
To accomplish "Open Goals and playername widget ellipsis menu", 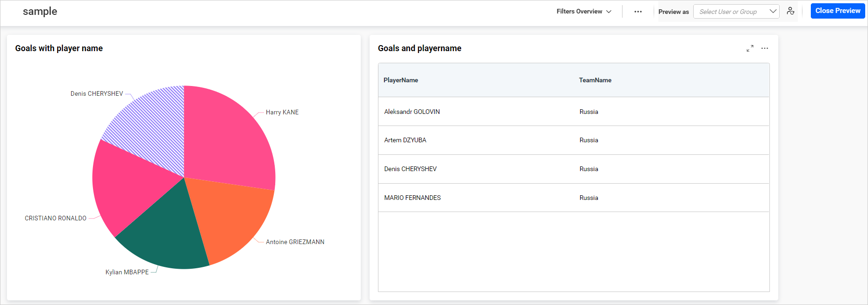I will tap(765, 48).
